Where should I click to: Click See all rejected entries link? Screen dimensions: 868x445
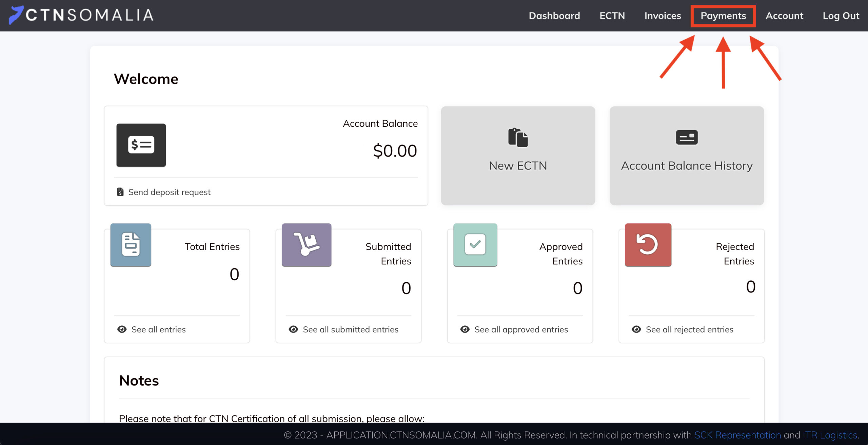689,329
